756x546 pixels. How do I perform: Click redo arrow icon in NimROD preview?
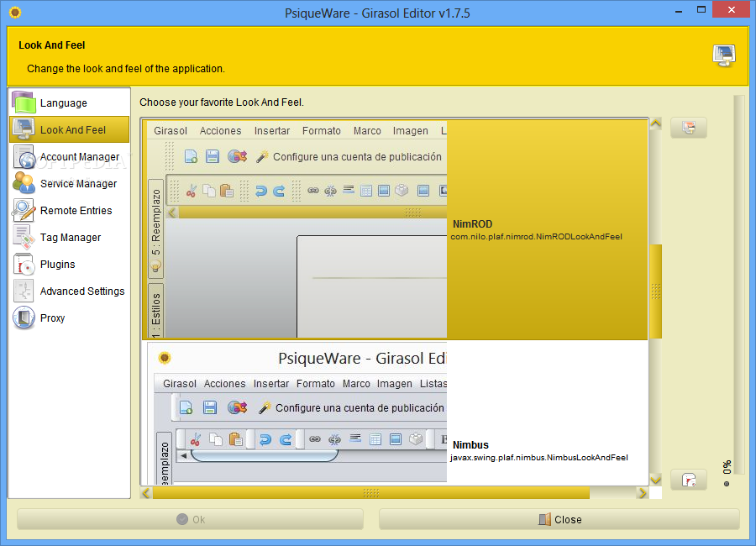(279, 191)
